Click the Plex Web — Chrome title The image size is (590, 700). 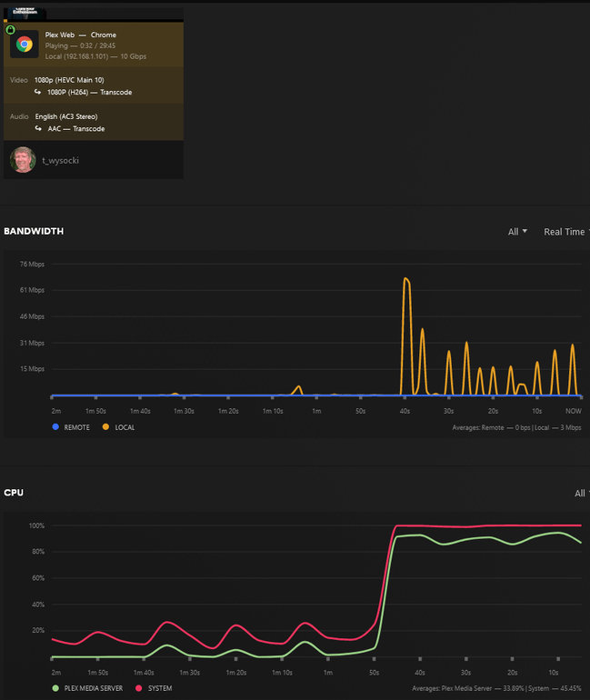pos(80,35)
